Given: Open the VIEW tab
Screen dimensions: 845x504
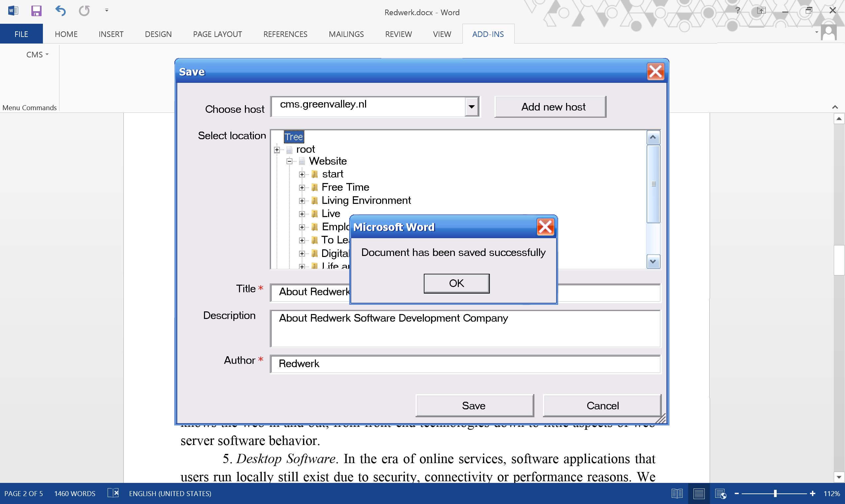Looking at the screenshot, I should click(x=442, y=34).
